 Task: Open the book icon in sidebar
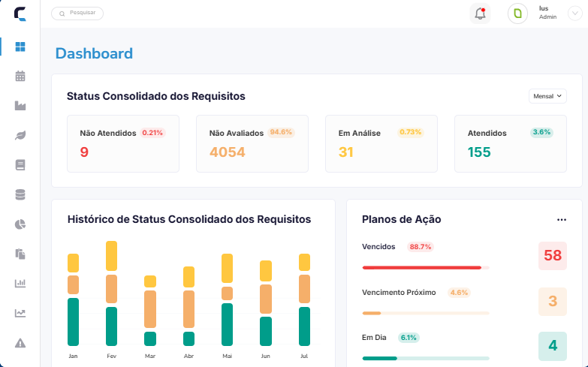click(20, 165)
